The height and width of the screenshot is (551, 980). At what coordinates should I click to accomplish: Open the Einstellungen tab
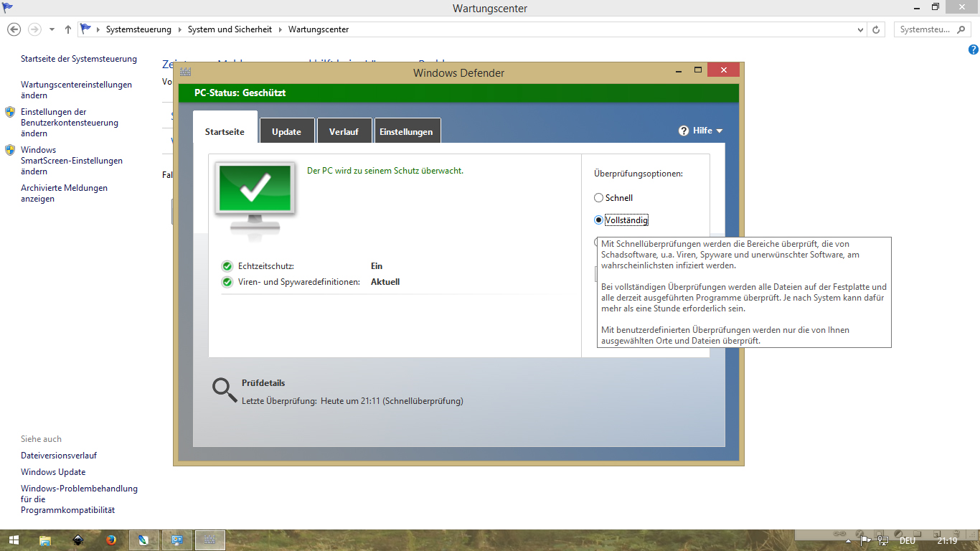406,131
